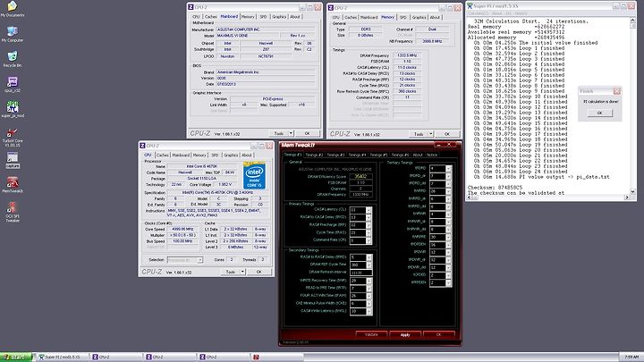Open the CAS# Latency (CL) dropdown
This screenshot has width=644, height=362.
click(x=369, y=210)
